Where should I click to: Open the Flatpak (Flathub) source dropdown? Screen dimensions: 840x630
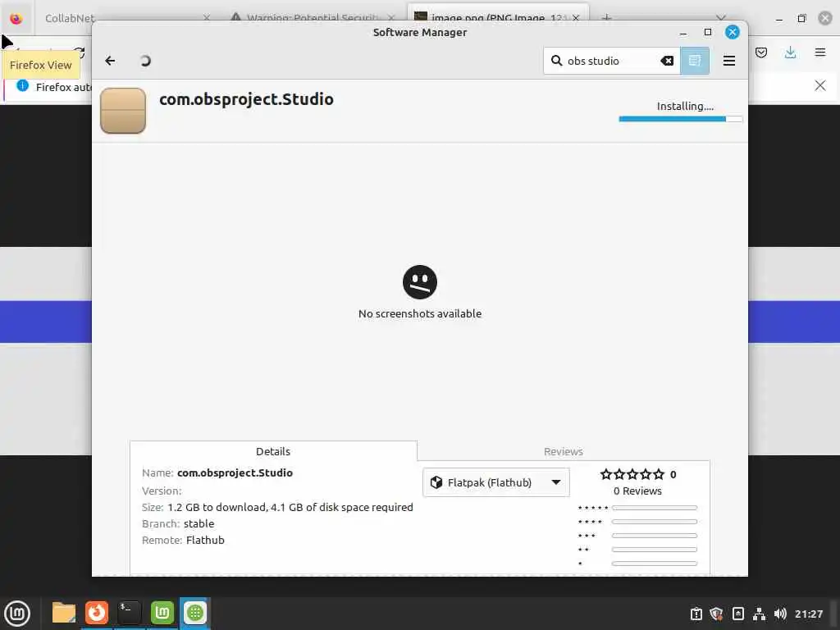pos(496,482)
